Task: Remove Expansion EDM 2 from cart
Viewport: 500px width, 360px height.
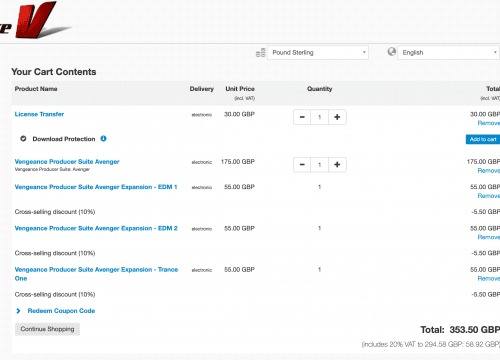Action: tap(489, 237)
